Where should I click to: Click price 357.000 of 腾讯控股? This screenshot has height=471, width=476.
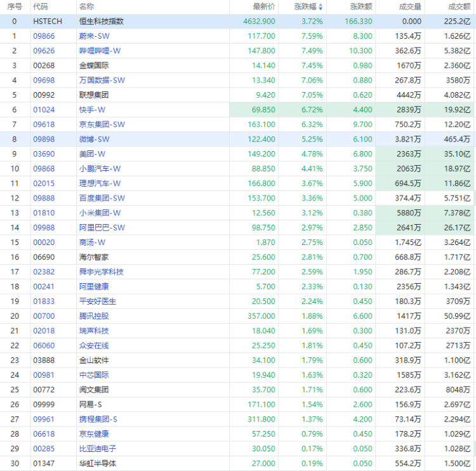(261, 316)
